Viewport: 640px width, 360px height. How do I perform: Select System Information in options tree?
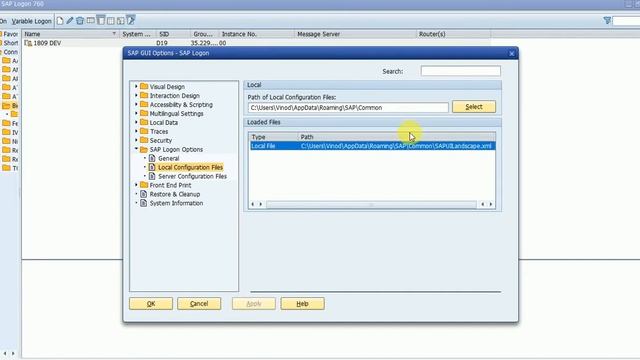[176, 203]
